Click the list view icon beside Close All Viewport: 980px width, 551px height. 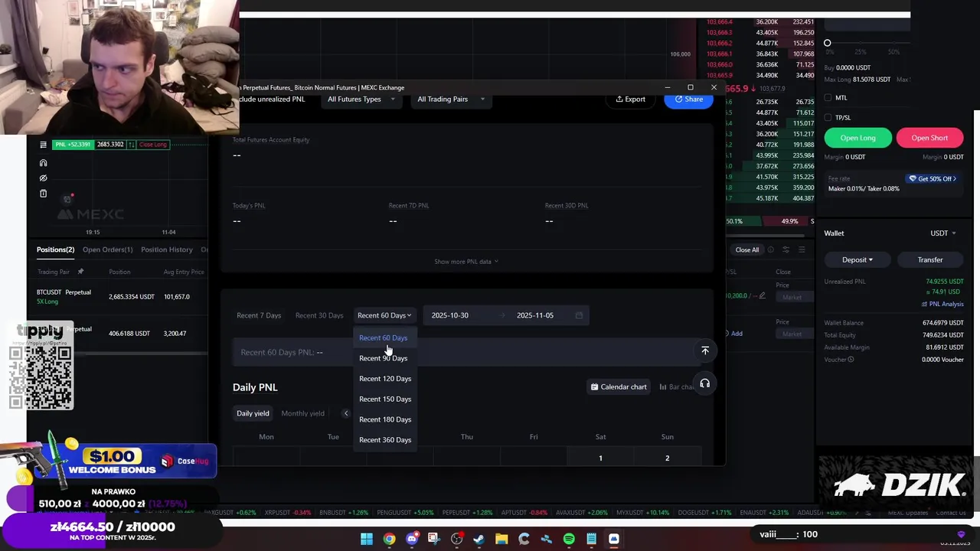click(x=802, y=249)
